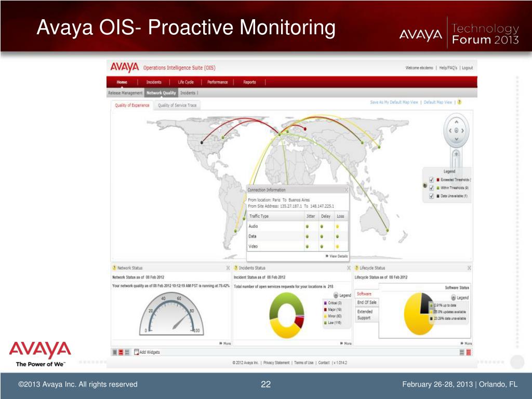
Task: Click Add Widgets label
Action: pyautogui.click(x=150, y=352)
